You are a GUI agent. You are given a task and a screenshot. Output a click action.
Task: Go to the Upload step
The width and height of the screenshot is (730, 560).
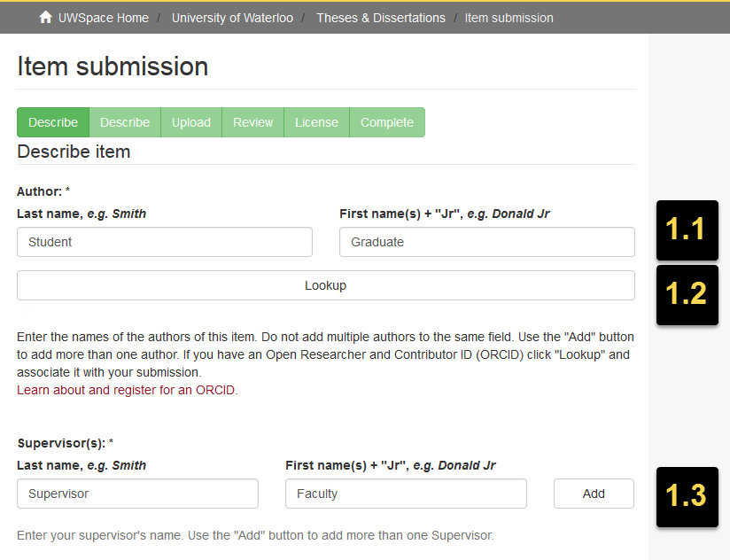coord(190,121)
